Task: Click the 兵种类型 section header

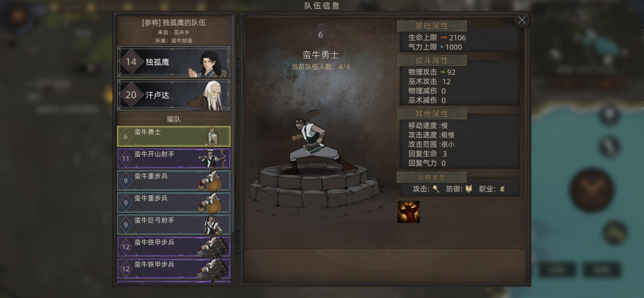Action: tap(432, 177)
